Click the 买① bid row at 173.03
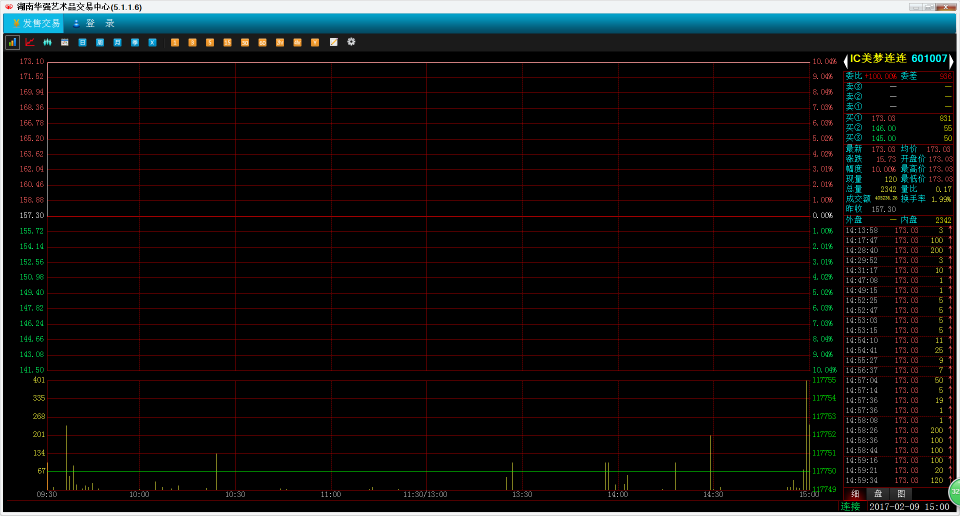 [899, 119]
